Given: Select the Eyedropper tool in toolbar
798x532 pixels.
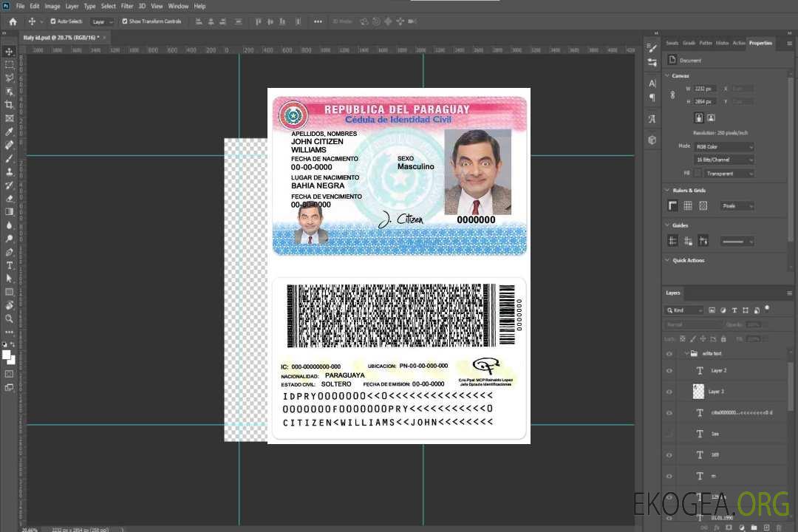Looking at the screenshot, I should point(10,132).
